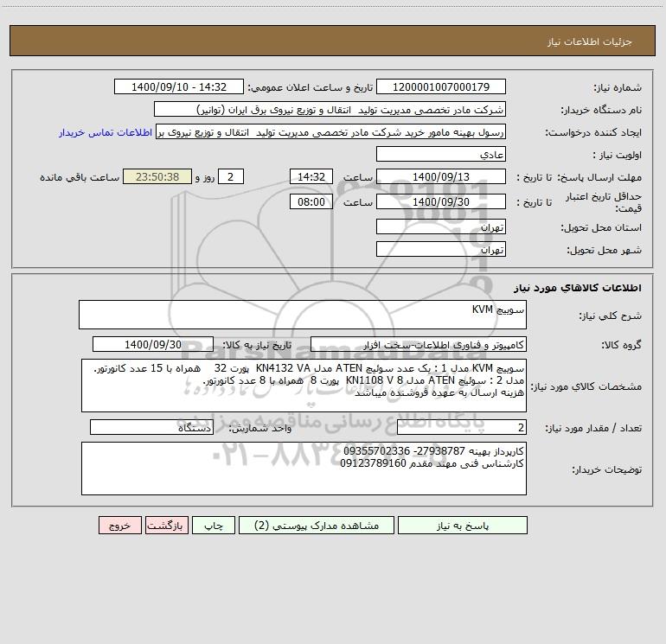666x644 pixels.
Task: Click the خروج exit button
Action: pos(119,526)
